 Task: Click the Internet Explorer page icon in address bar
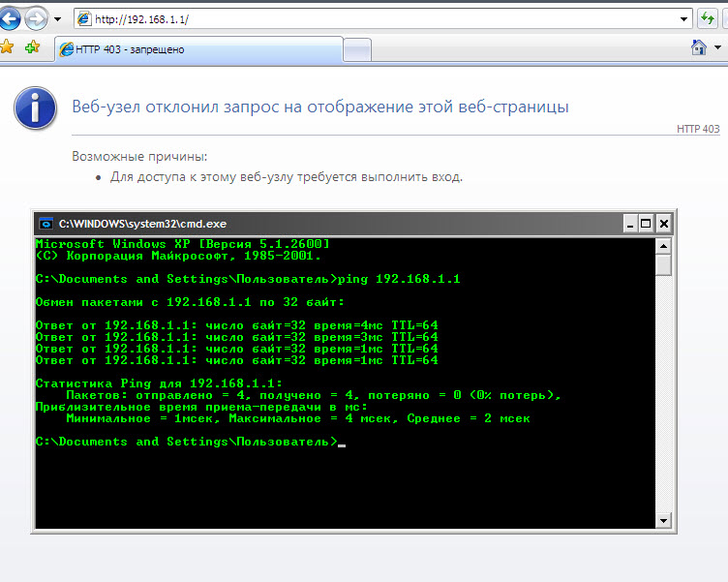point(84,19)
